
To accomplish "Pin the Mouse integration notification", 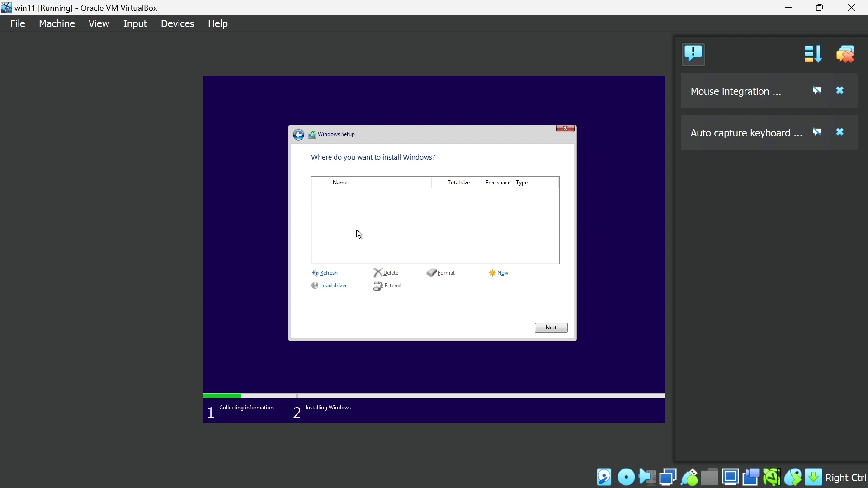I will coord(817,91).
